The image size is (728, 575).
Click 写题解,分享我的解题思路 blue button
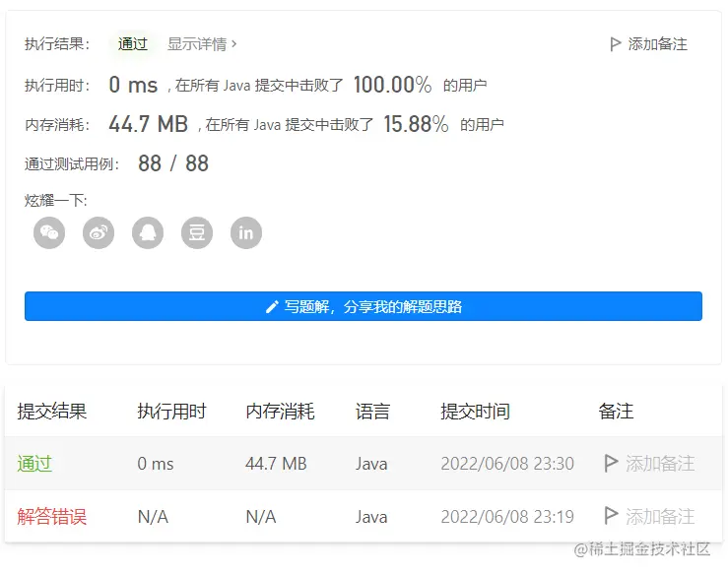coord(364,306)
